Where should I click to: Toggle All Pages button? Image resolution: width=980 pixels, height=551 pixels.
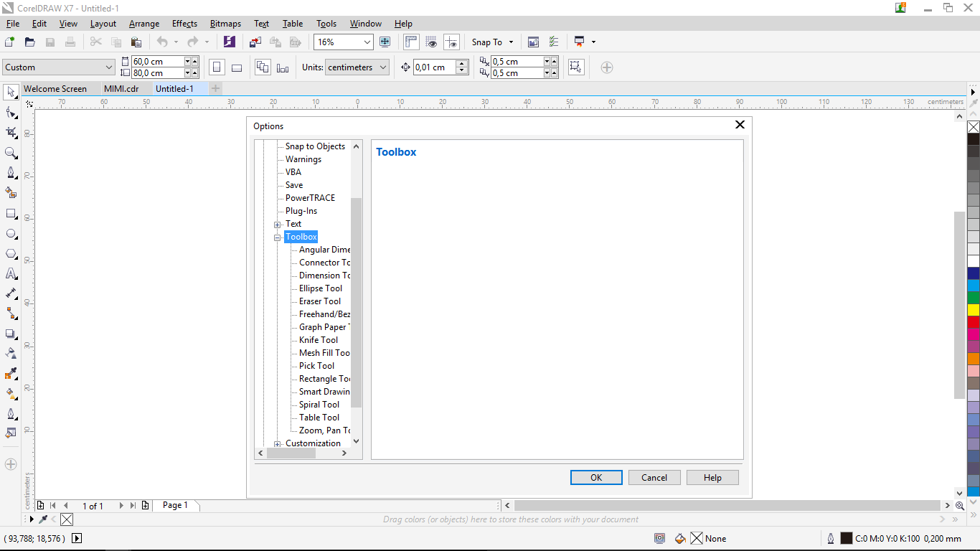(x=263, y=67)
